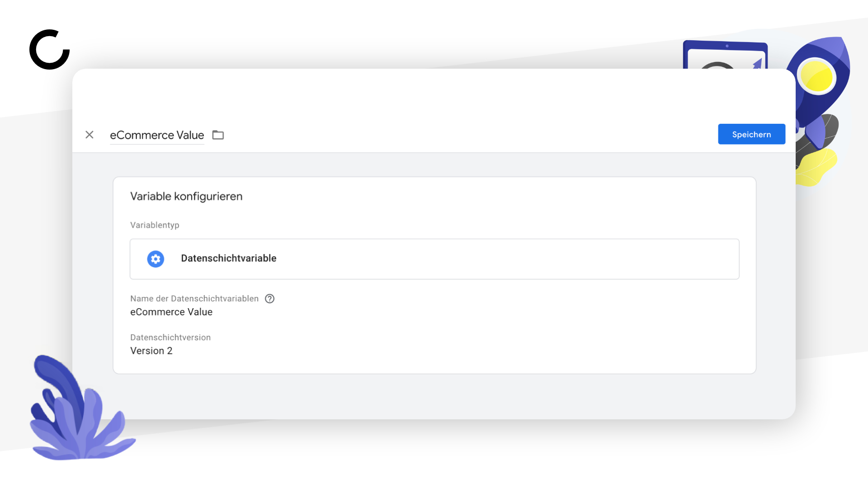This screenshot has height=488, width=868.
Task: Open the folder icon beside eCommerce Value
Action: coord(218,135)
